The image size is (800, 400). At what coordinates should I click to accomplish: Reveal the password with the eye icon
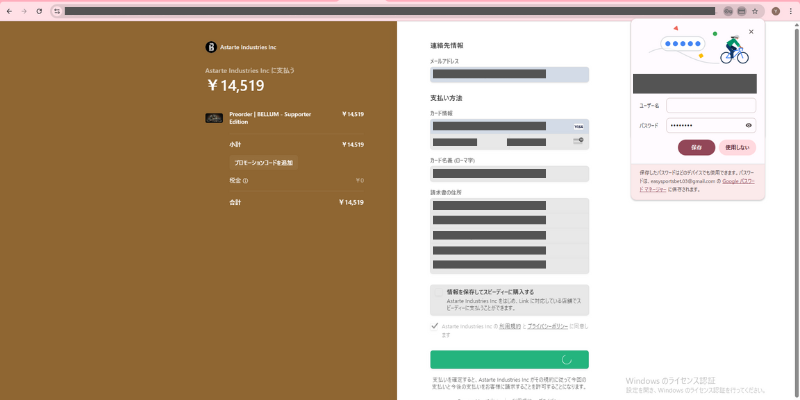point(748,126)
